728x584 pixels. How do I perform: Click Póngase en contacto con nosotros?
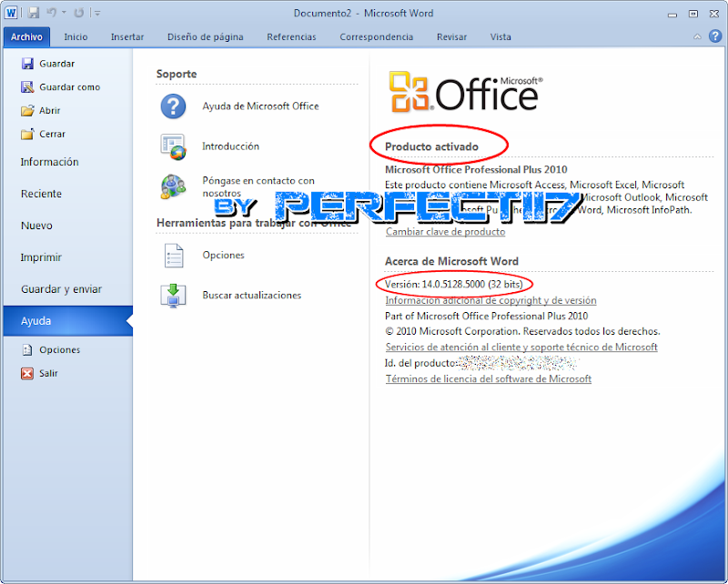tap(258, 186)
